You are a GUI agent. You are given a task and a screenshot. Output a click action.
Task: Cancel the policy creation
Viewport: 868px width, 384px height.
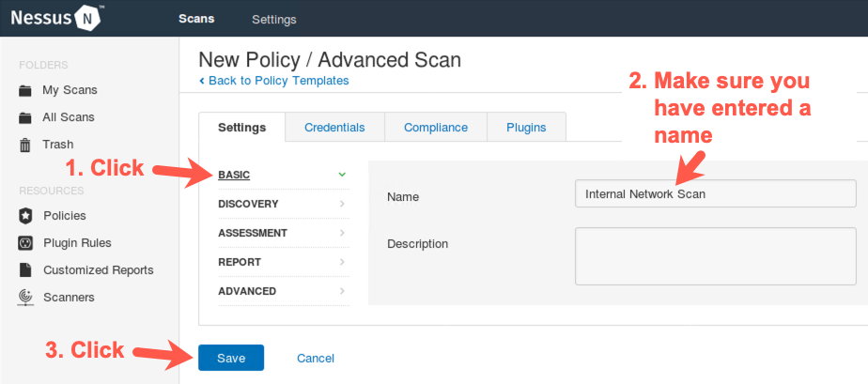316,358
